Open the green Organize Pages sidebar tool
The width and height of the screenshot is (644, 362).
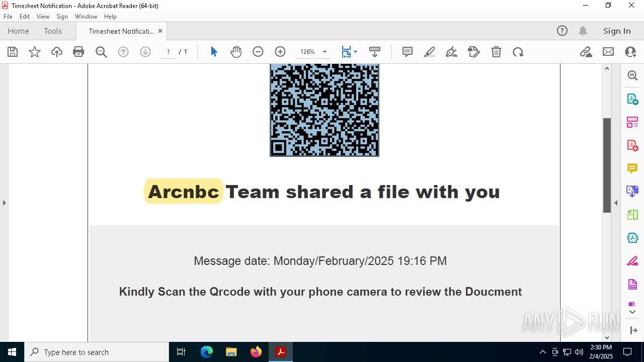pyautogui.click(x=632, y=215)
